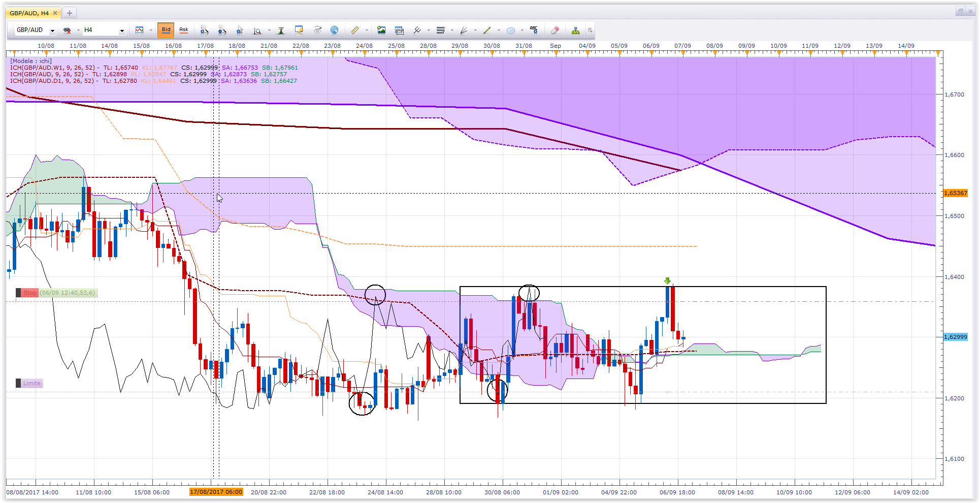Expand the magnifier tool dropdown arrow

(269, 30)
